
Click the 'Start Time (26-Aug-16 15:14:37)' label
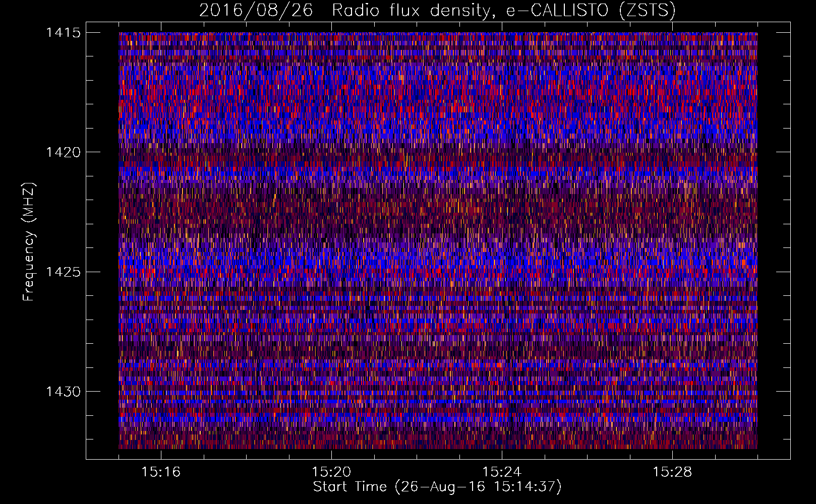[x=437, y=487]
